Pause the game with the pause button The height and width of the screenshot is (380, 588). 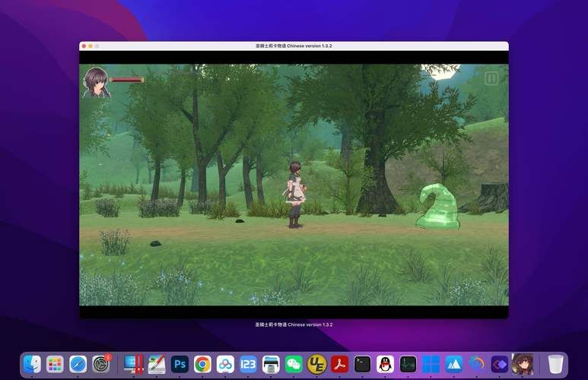(x=491, y=78)
